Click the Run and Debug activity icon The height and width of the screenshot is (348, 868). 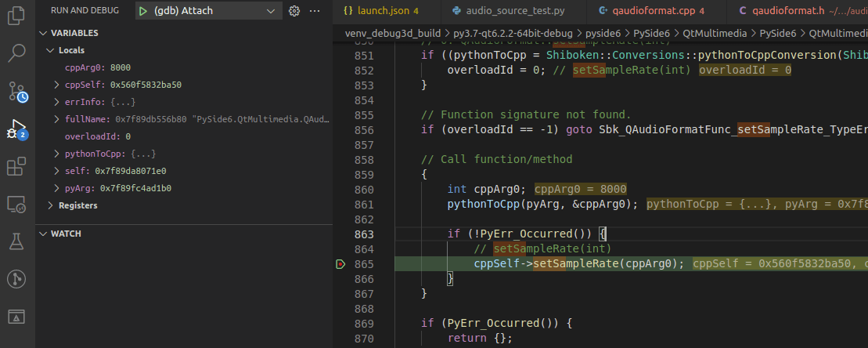point(17,129)
